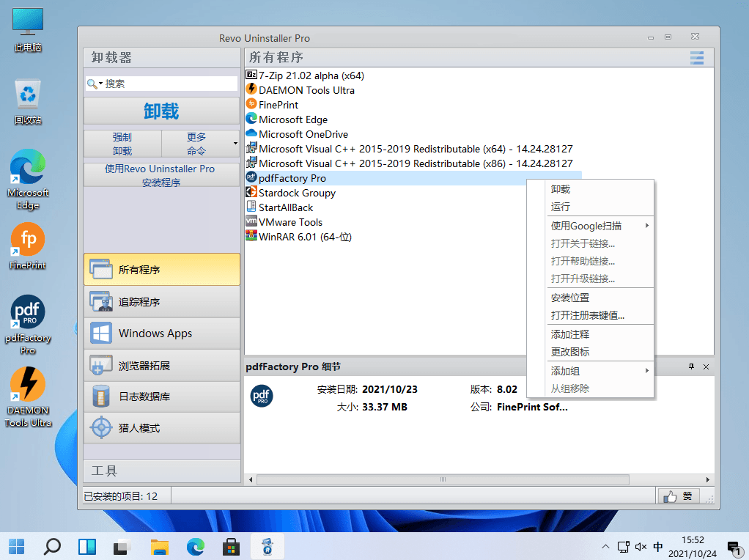
Task: Click the big 卸载 uninstall button
Action: click(161, 111)
